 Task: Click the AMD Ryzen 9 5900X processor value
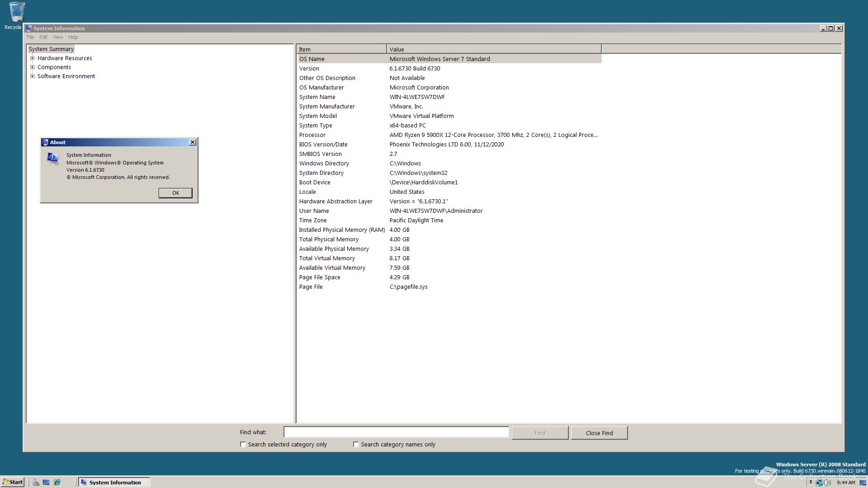pyautogui.click(x=493, y=135)
